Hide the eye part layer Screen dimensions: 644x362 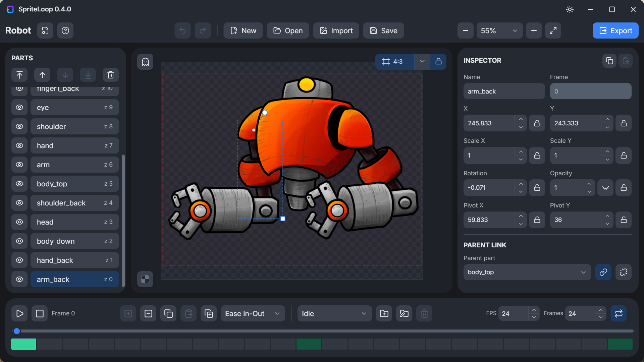[x=19, y=107]
